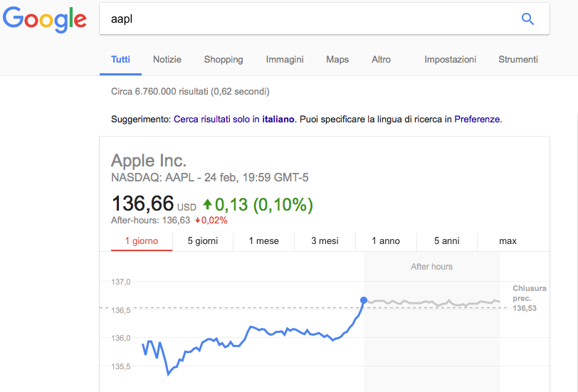The image size is (578, 392).
Task: Go to the Maps tab
Action: (337, 60)
